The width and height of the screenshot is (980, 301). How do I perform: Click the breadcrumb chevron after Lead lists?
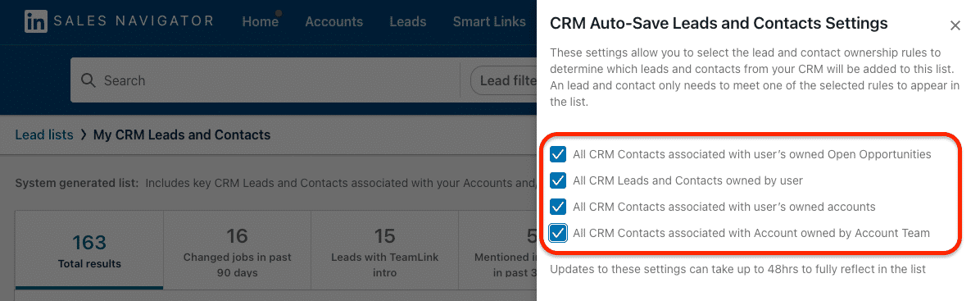tap(83, 135)
